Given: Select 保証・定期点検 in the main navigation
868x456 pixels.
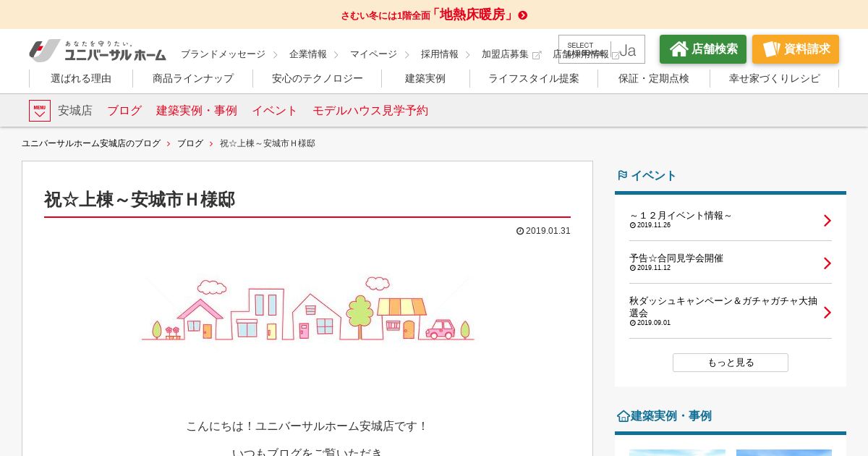Looking at the screenshot, I should coord(654,78).
